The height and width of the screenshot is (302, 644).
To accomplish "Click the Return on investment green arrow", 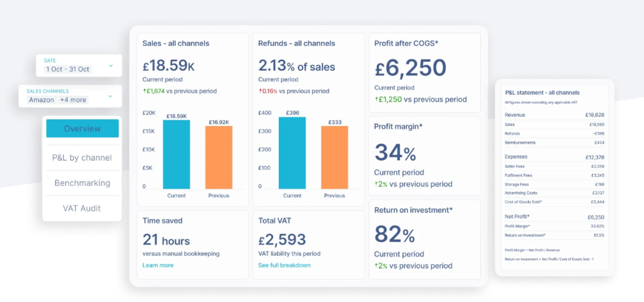I will pos(376,266).
